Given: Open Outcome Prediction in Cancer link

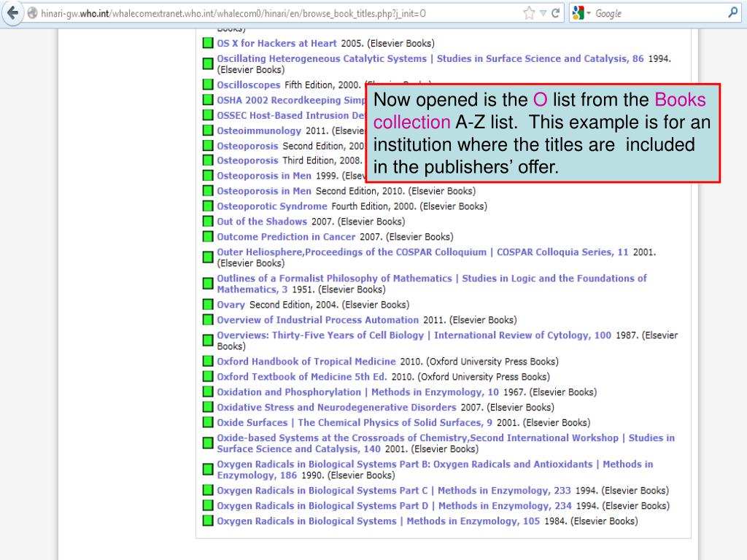Looking at the screenshot, I should (286, 237).
